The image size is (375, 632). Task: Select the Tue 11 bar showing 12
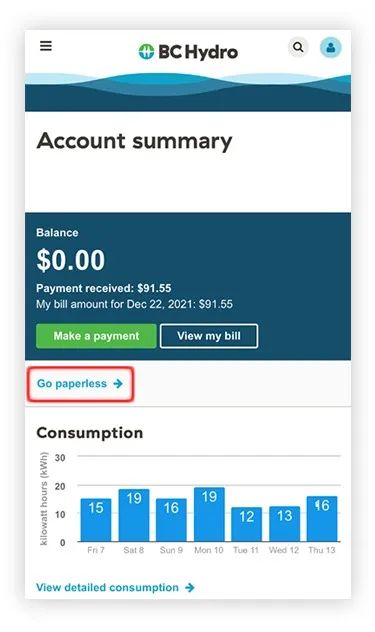[x=247, y=524]
